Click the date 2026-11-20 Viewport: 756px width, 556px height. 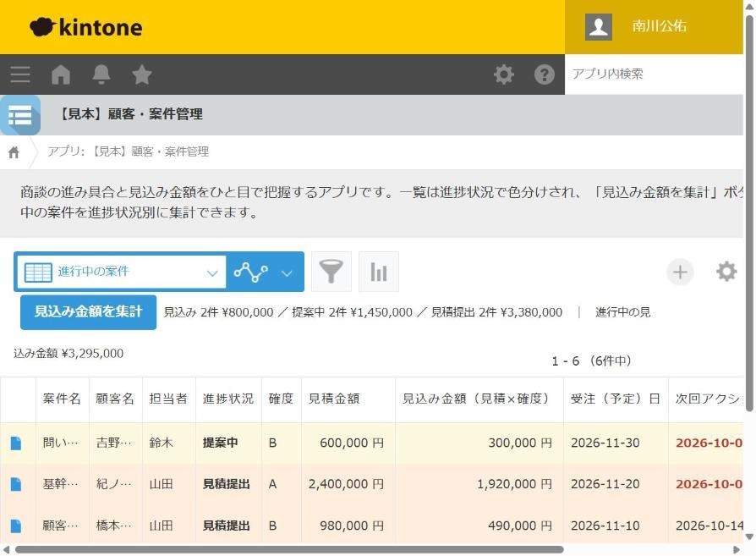click(605, 484)
